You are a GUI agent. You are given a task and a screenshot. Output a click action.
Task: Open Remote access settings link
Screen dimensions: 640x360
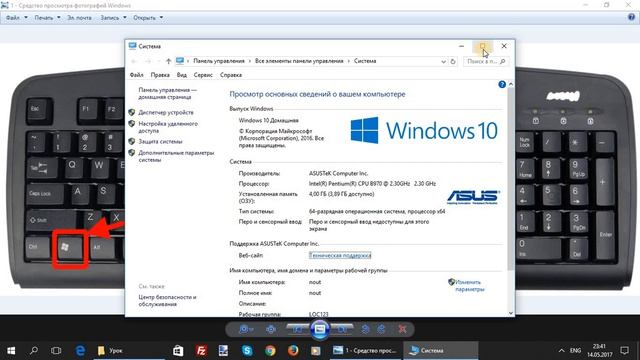(168, 127)
